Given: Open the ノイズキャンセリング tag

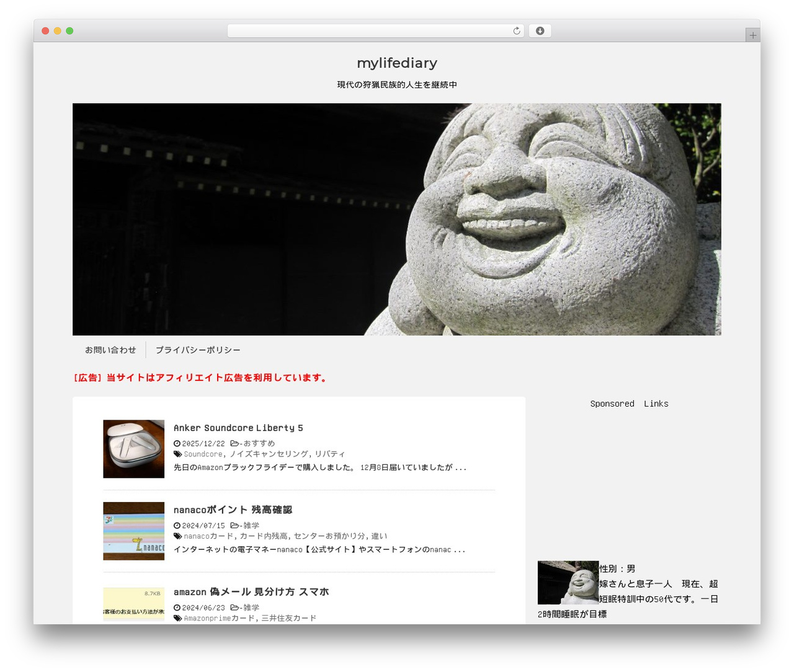Looking at the screenshot, I should 269,454.
